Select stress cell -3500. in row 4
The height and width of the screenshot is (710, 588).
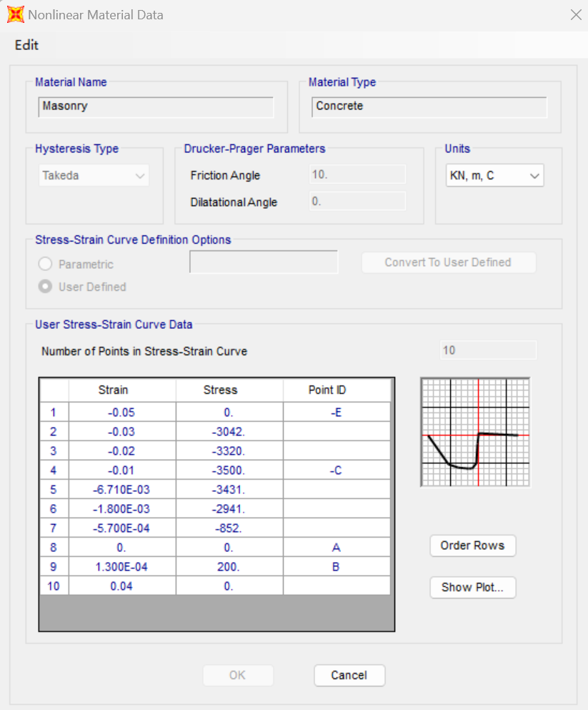point(229,470)
